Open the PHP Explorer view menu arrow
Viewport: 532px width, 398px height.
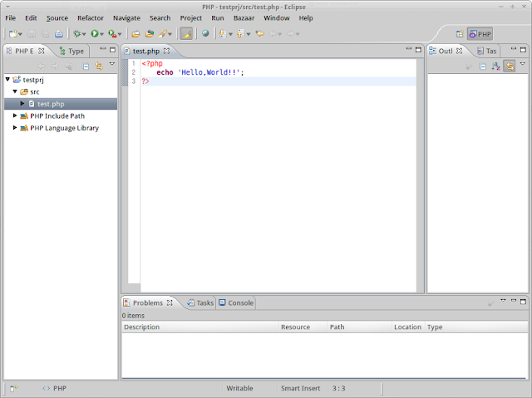point(112,63)
